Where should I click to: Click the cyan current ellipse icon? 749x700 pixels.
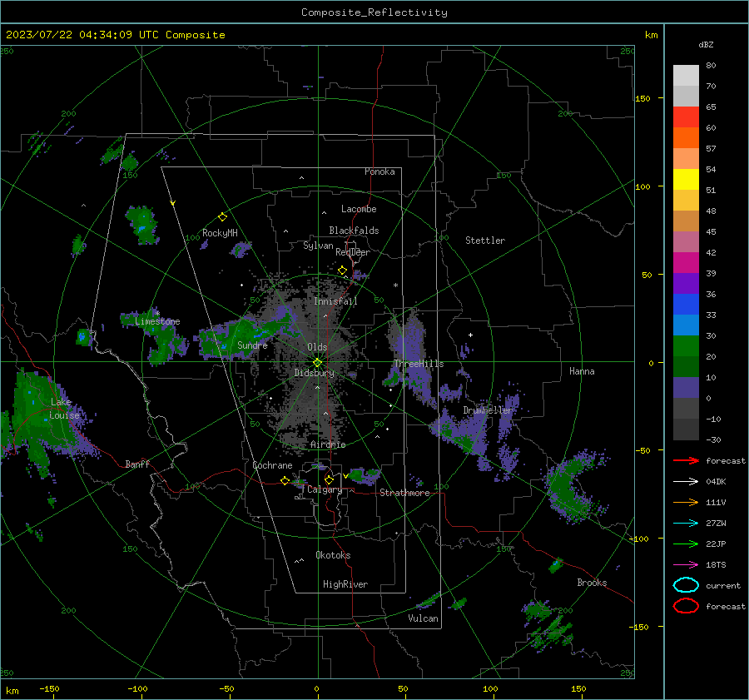(686, 585)
